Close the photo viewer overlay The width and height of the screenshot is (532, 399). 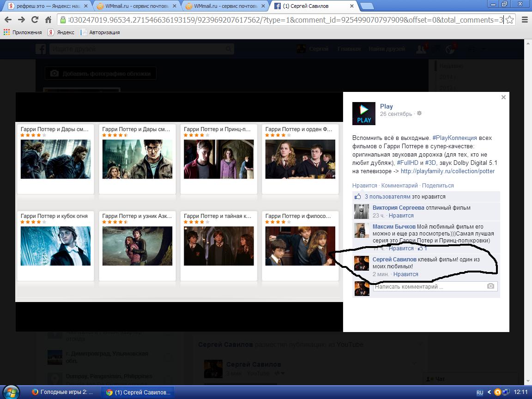tap(503, 97)
